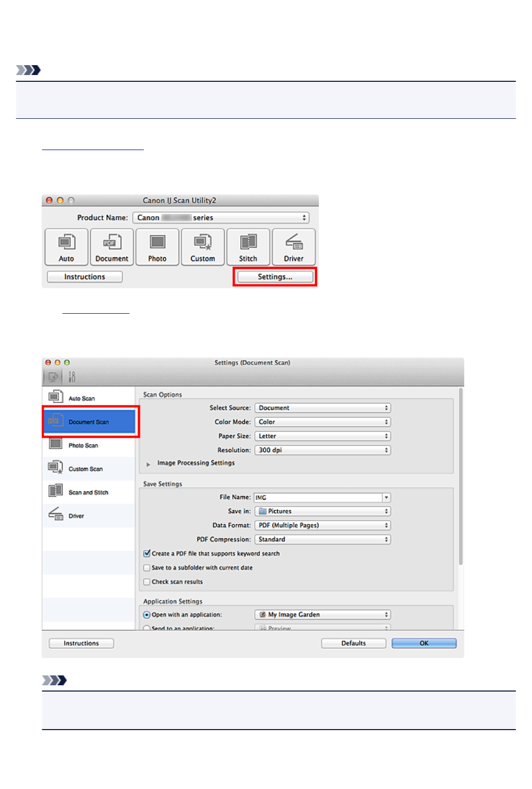The height and width of the screenshot is (789, 532).
Task: Select Document Scan in the settings sidebar
Action: click(x=89, y=422)
